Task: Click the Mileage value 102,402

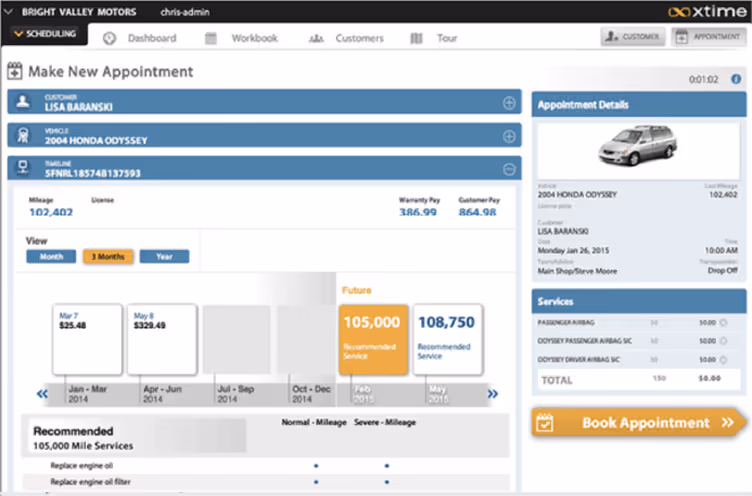Action: click(51, 212)
